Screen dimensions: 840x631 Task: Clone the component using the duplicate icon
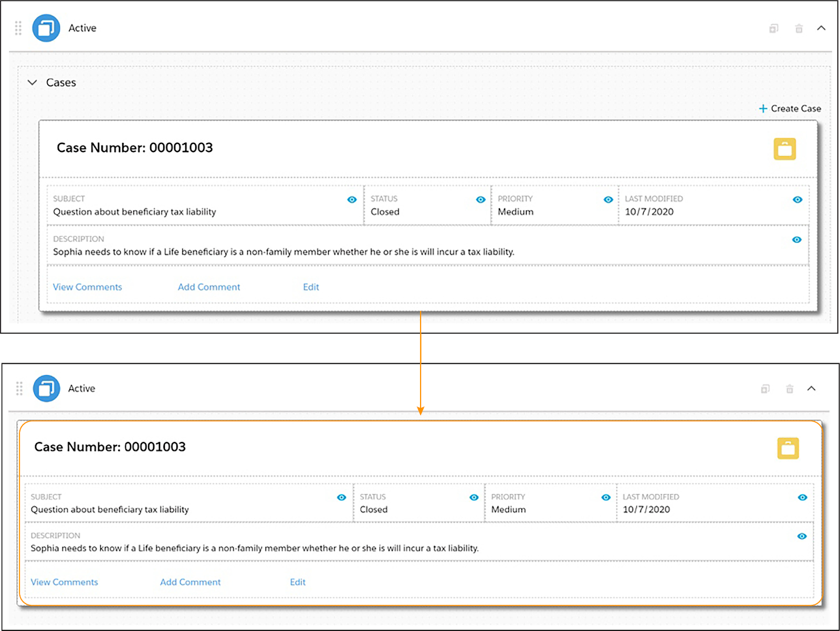click(773, 28)
